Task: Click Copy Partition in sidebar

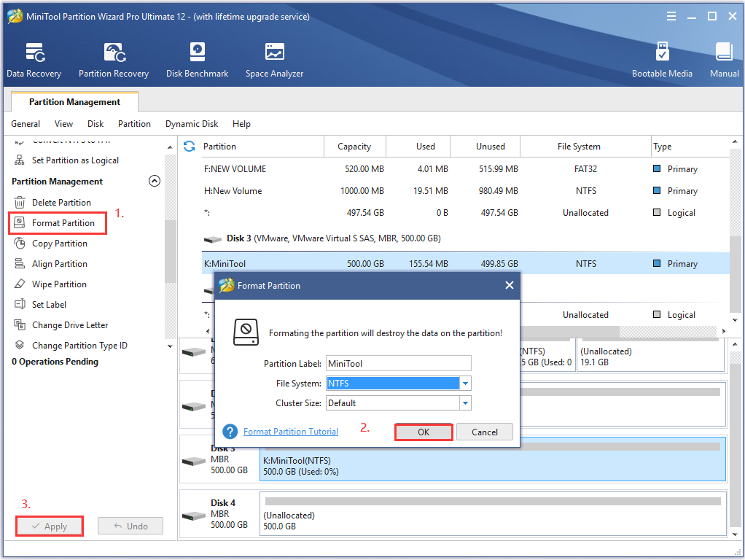Action: (59, 244)
